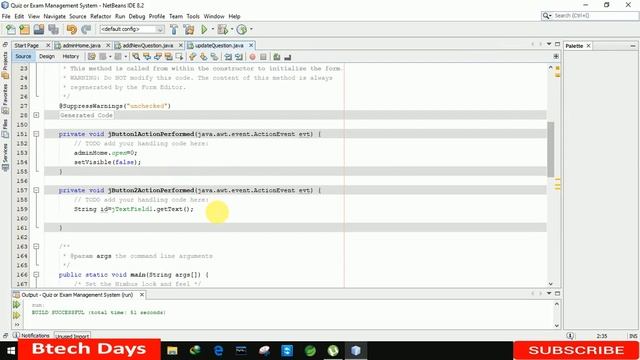This screenshot has height=360, width=640.
Task: Click the Save All toolbar icon
Action: tap(53, 29)
